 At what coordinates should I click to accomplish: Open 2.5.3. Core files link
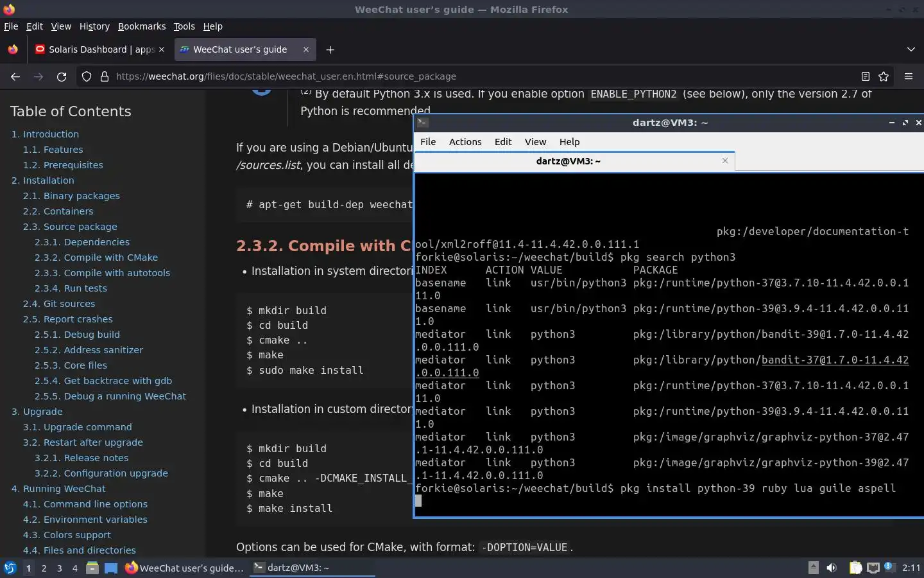pyautogui.click(x=71, y=365)
